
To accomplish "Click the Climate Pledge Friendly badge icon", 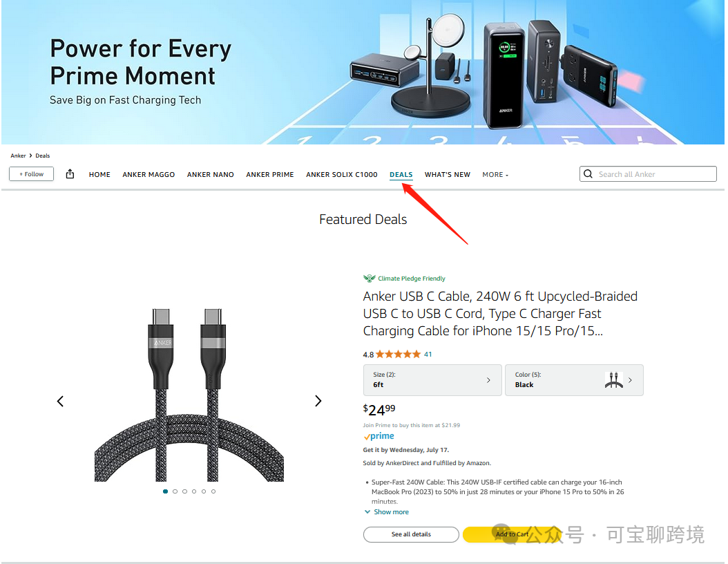I will point(369,279).
